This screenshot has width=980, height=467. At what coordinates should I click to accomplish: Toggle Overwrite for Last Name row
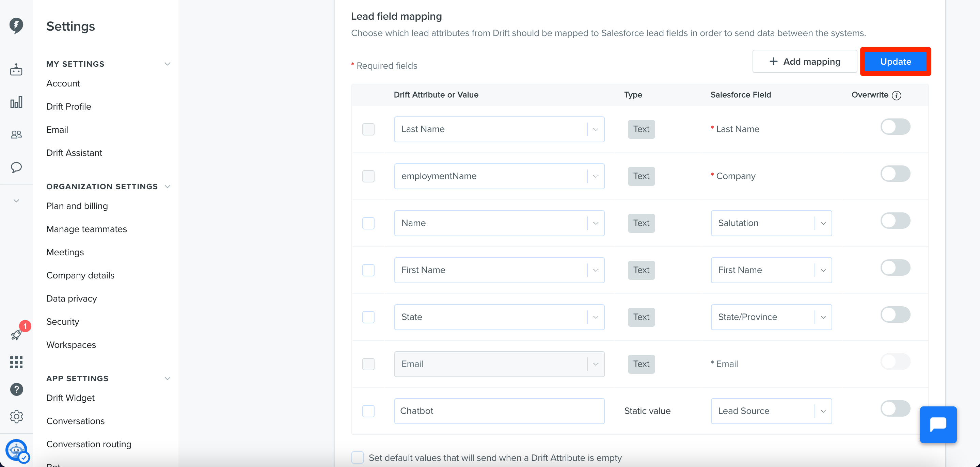[895, 127]
